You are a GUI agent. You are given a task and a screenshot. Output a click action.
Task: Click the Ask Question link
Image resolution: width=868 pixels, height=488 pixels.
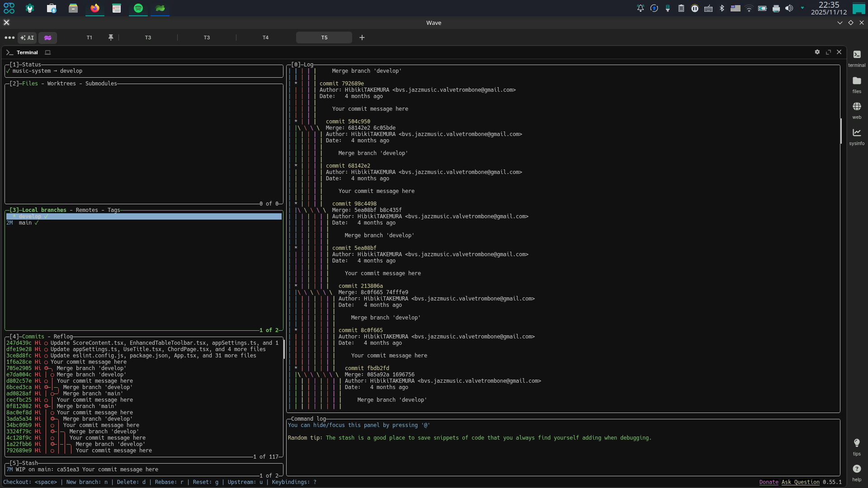800,482
